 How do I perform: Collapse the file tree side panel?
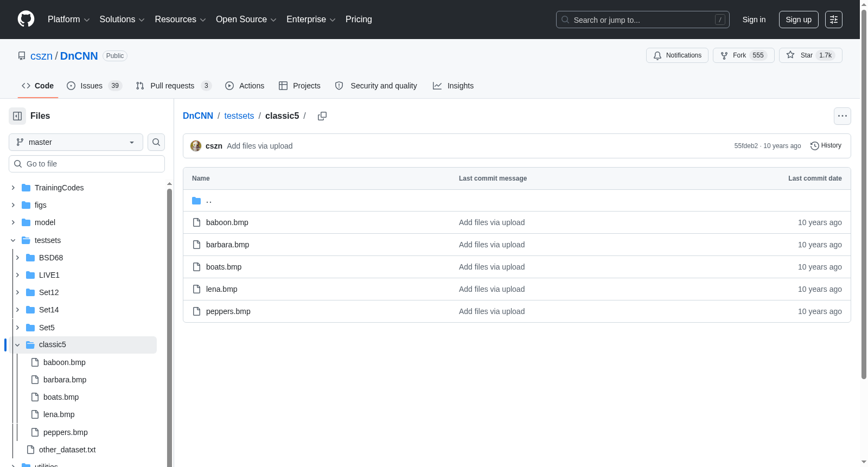(17, 116)
